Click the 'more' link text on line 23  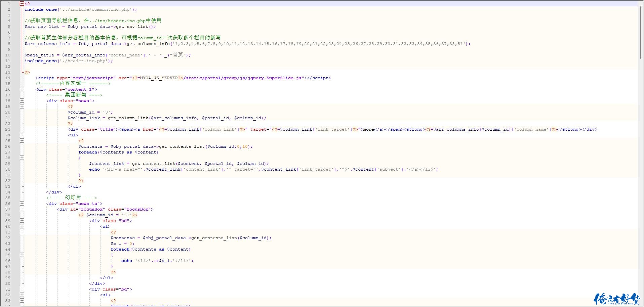coord(369,129)
